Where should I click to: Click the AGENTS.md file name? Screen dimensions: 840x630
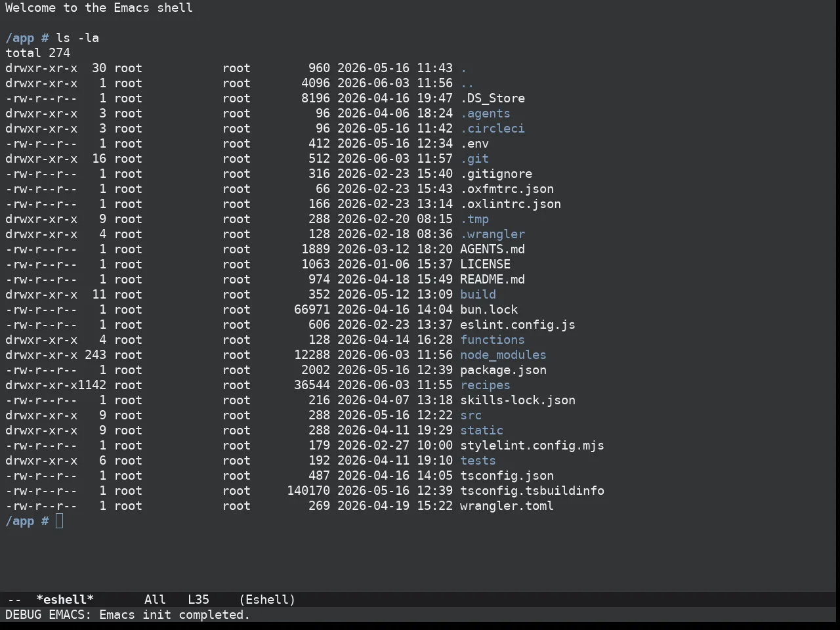tap(492, 249)
